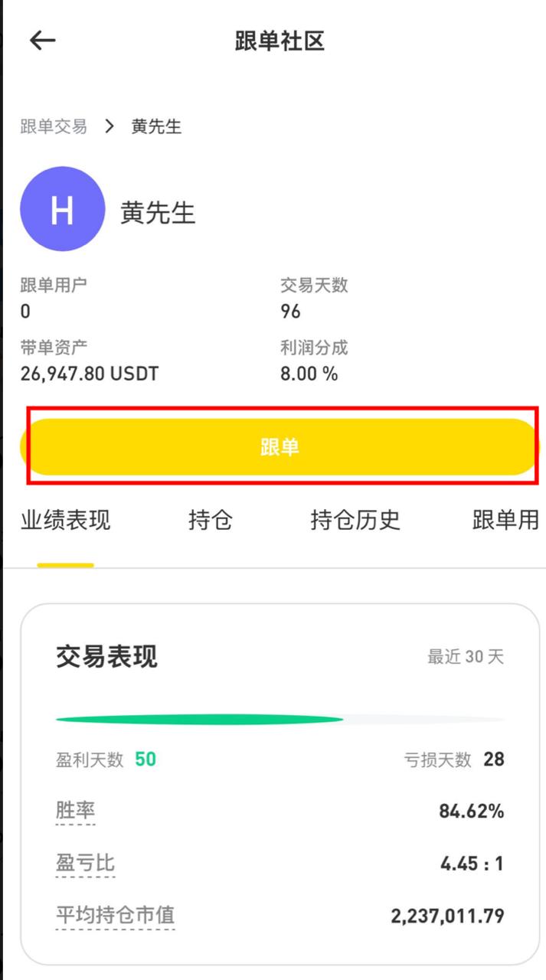Click the breadcrumb chevron separator
546x980 pixels.
pyautogui.click(x=110, y=126)
